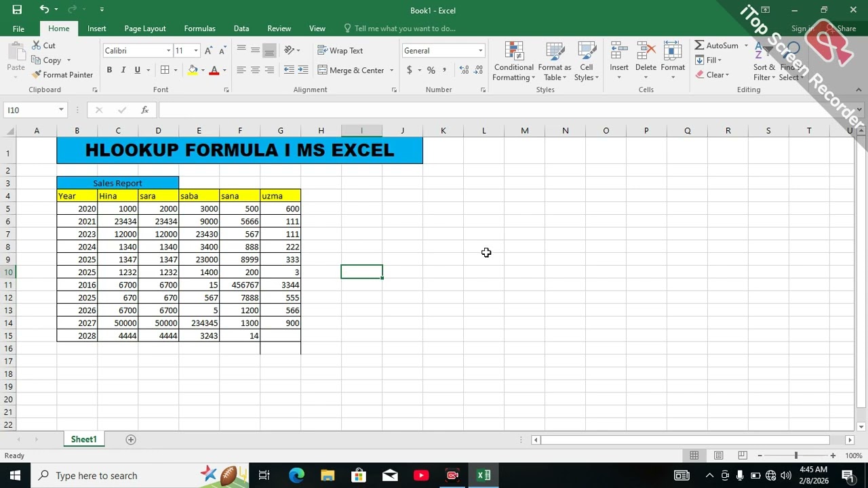Image resolution: width=868 pixels, height=488 pixels.
Task: Open the Fill dropdown
Action: click(709, 60)
